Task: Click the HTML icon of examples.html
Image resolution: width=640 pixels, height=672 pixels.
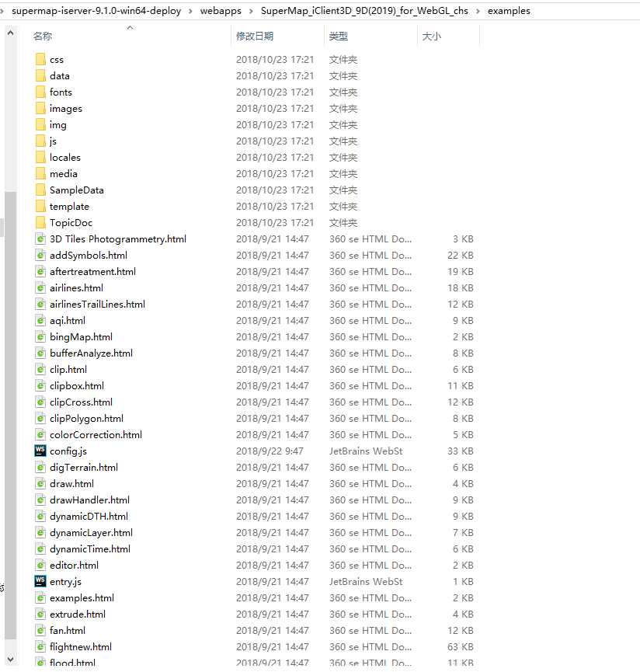Action: point(40,597)
